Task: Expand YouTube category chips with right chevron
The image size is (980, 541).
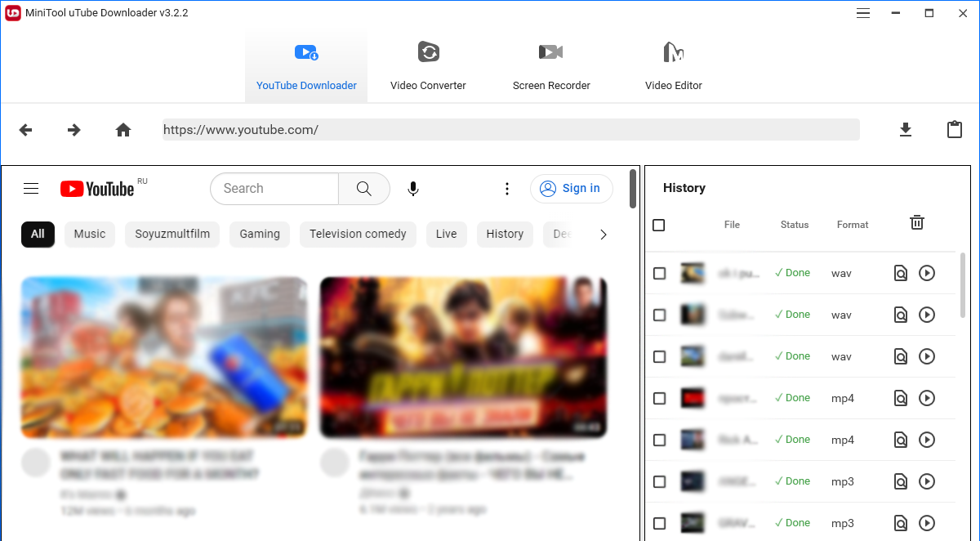Action: [x=604, y=235]
